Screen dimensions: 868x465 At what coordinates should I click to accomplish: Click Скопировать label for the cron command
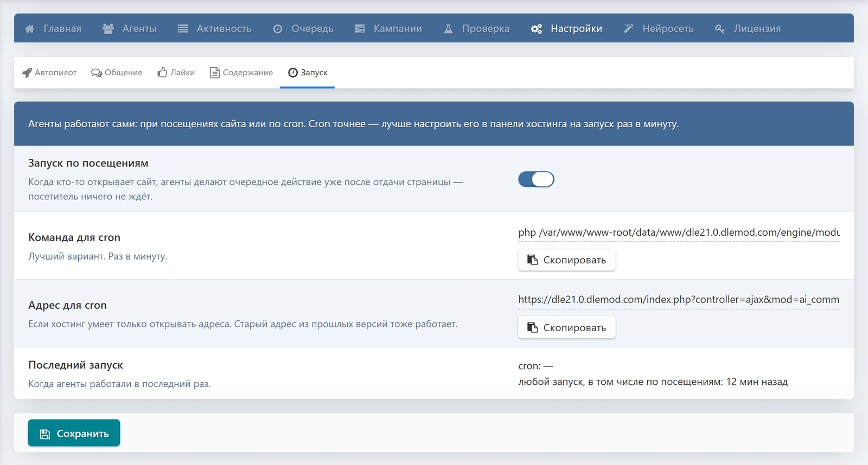[x=575, y=260]
